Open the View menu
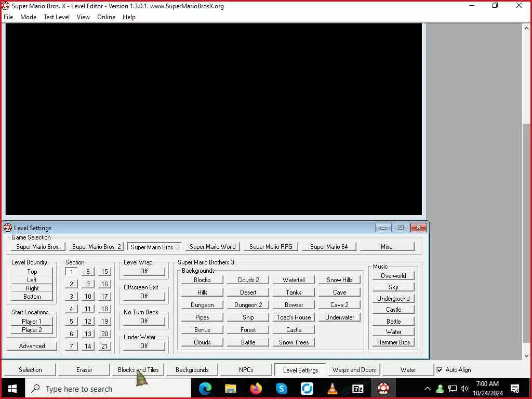This screenshot has height=399, width=532. (x=83, y=17)
